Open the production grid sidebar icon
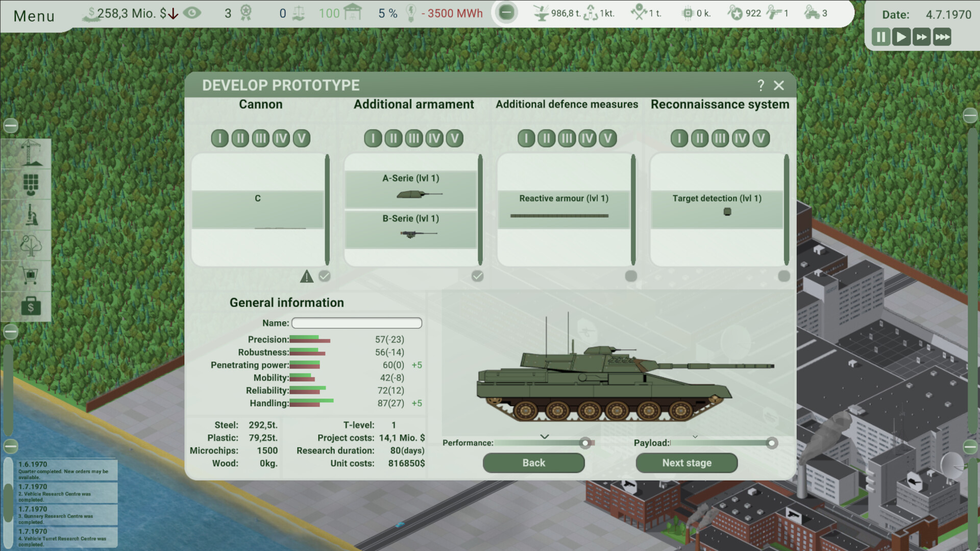980x551 pixels. (31, 185)
